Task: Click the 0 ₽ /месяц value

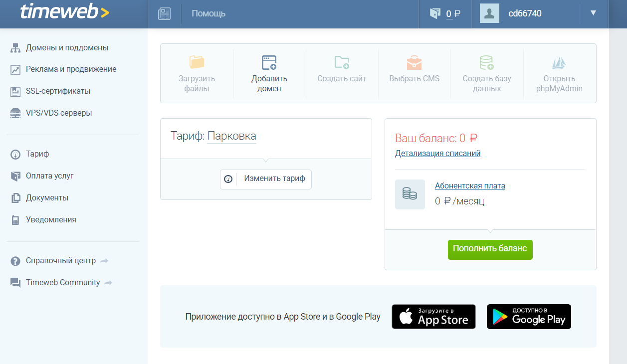Action: pos(459,201)
